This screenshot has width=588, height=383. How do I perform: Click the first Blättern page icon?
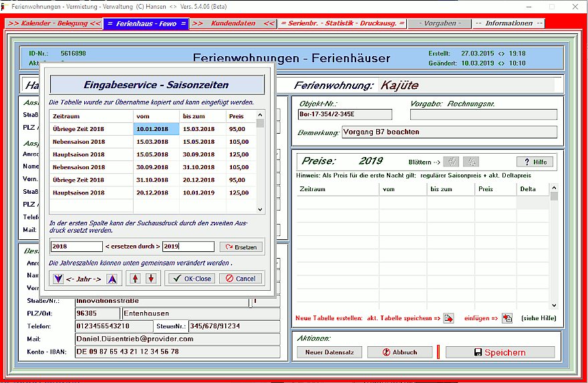pyautogui.click(x=452, y=162)
